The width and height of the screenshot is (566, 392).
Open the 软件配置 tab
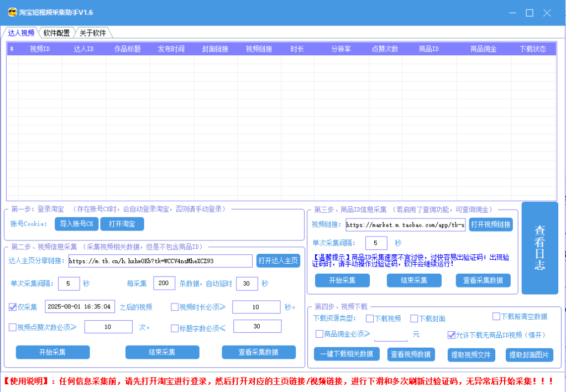56,33
